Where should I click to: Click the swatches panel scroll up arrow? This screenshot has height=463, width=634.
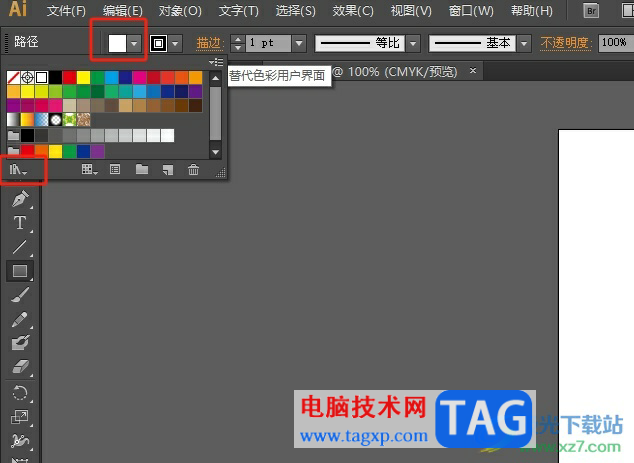click(216, 78)
